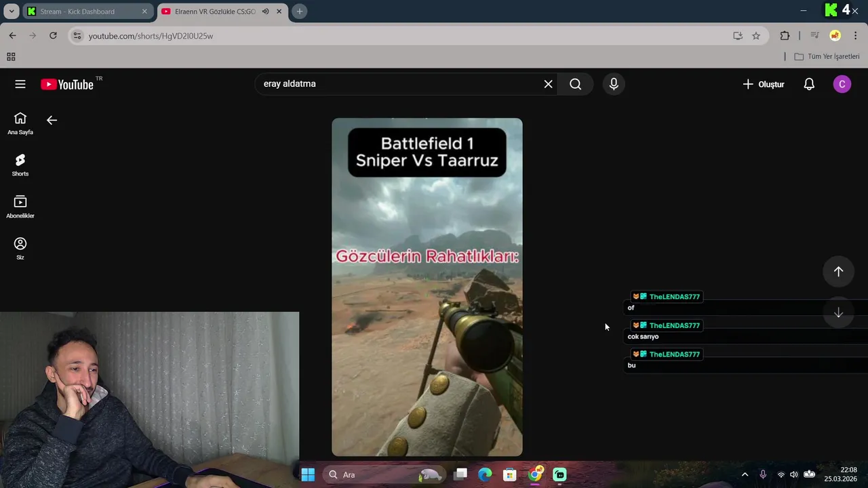Click the back arrow beside the Short

[52, 120]
